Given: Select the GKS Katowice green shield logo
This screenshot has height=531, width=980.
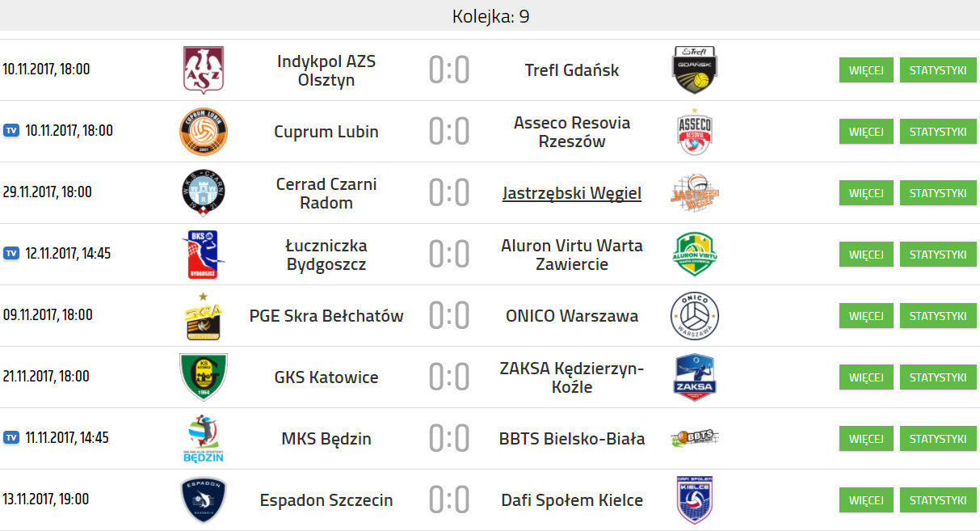Looking at the screenshot, I should pyautogui.click(x=203, y=377).
